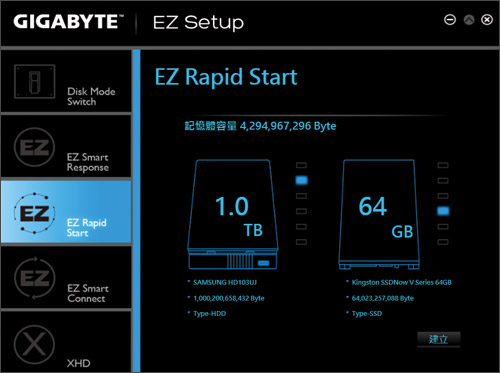Click the Kingston SSDNow V Series 64GB label
The width and height of the screenshot is (500, 373).
[402, 282]
